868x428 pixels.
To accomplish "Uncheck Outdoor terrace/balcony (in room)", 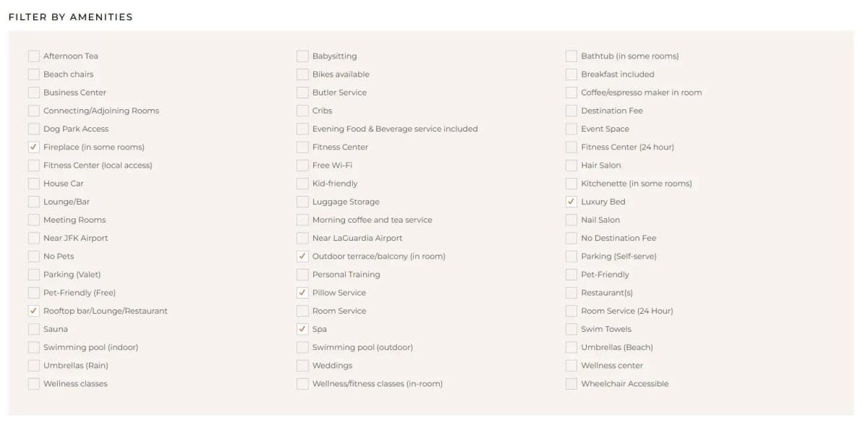I will (302, 256).
